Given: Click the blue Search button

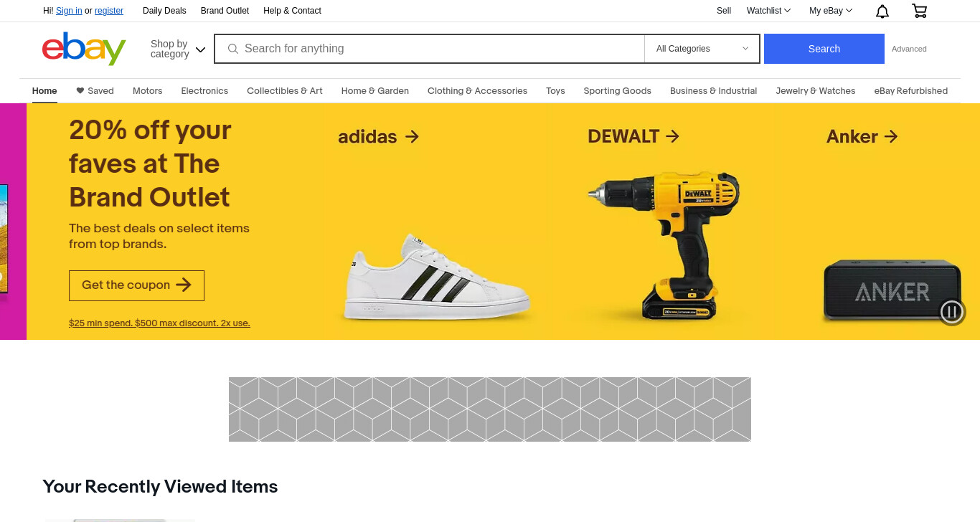Looking at the screenshot, I should click(824, 49).
